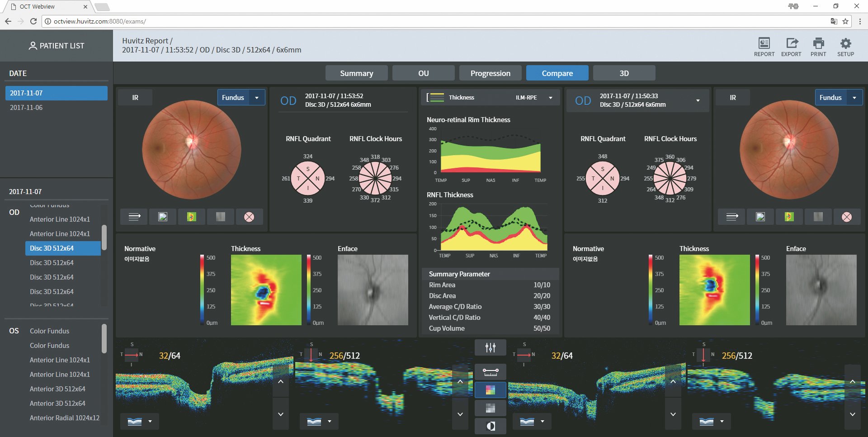Toggle color map display for B-scan
Screen dimensions: 868x437
491,390
